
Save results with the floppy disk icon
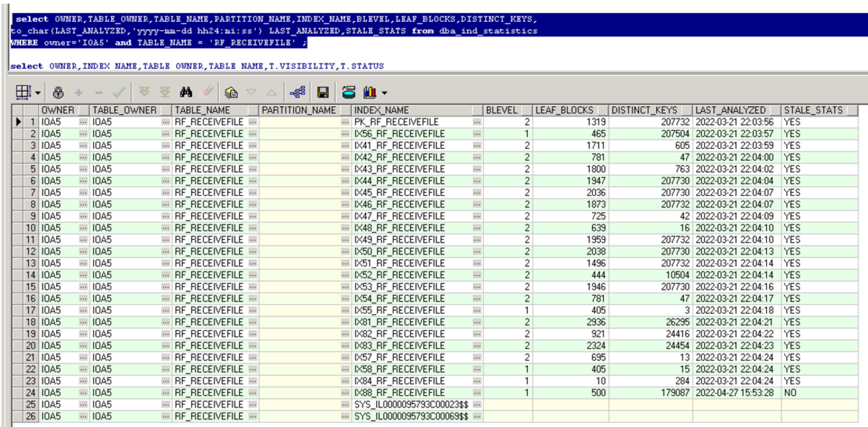point(323,92)
